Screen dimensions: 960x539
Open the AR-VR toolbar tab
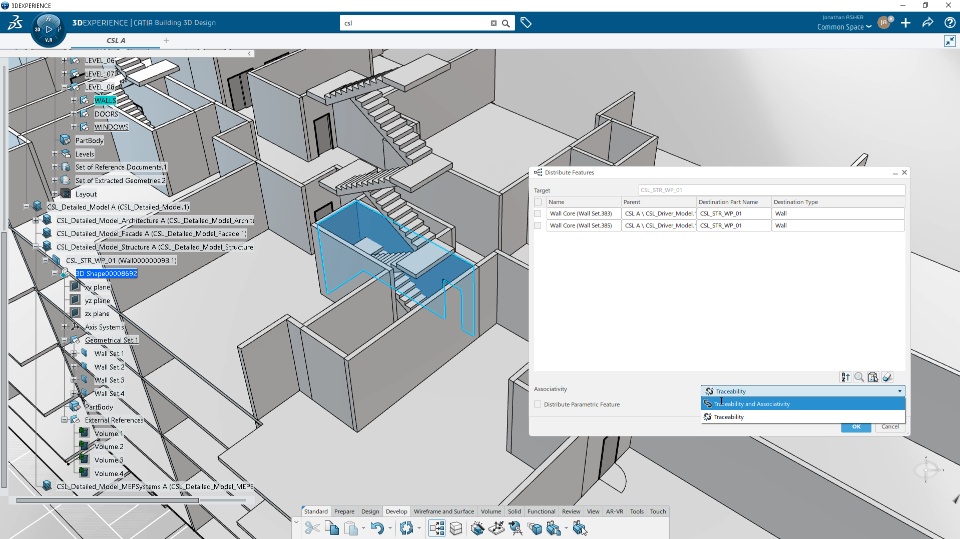pos(614,511)
